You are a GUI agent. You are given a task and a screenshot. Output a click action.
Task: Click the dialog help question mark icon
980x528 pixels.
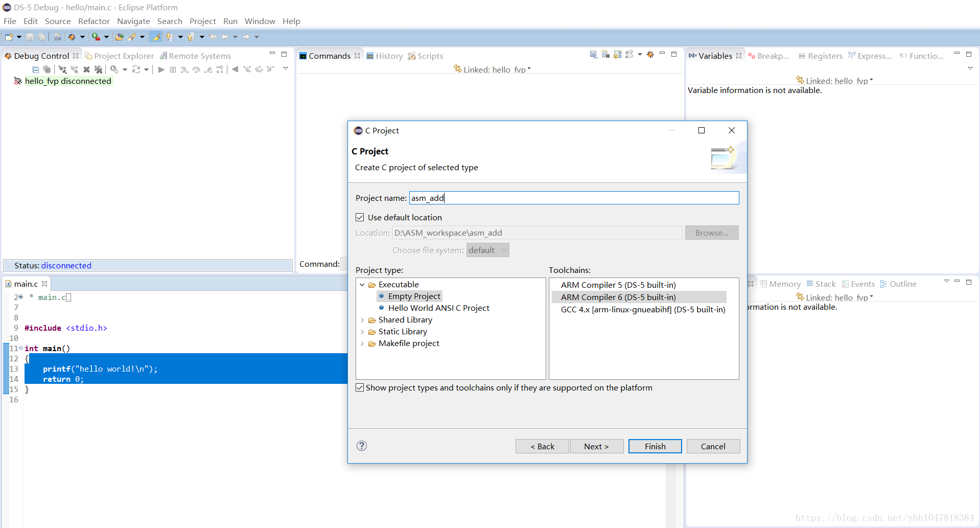(362, 446)
